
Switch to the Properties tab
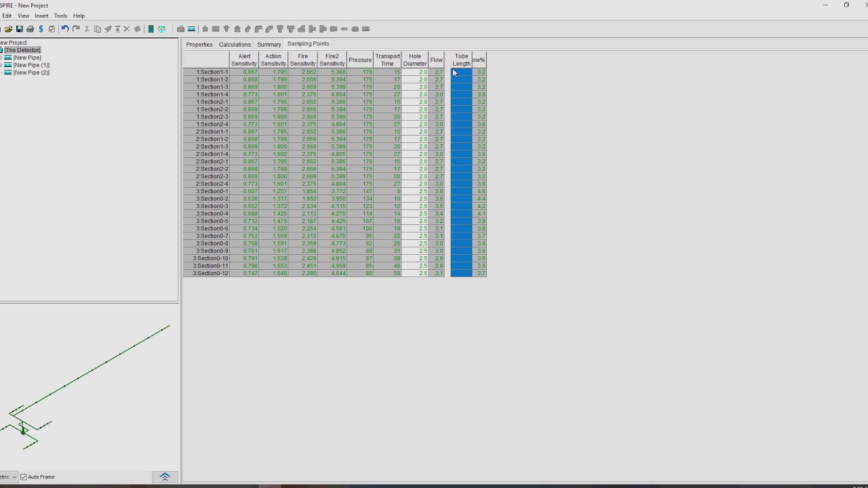point(199,44)
